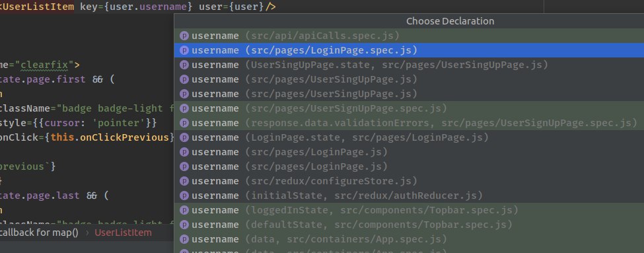Viewport: 644px width, 253px height.
Task: Click the page.last expression in code
Action: 53,196
